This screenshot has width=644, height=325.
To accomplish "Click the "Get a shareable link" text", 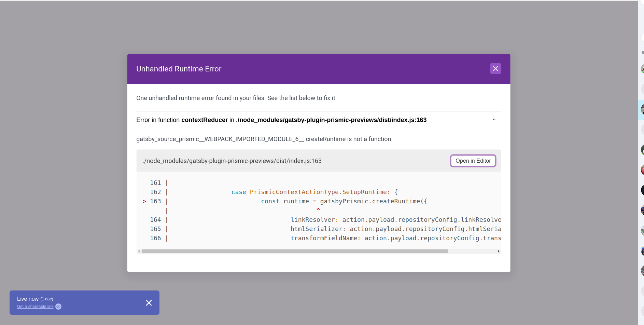I will (35, 307).
